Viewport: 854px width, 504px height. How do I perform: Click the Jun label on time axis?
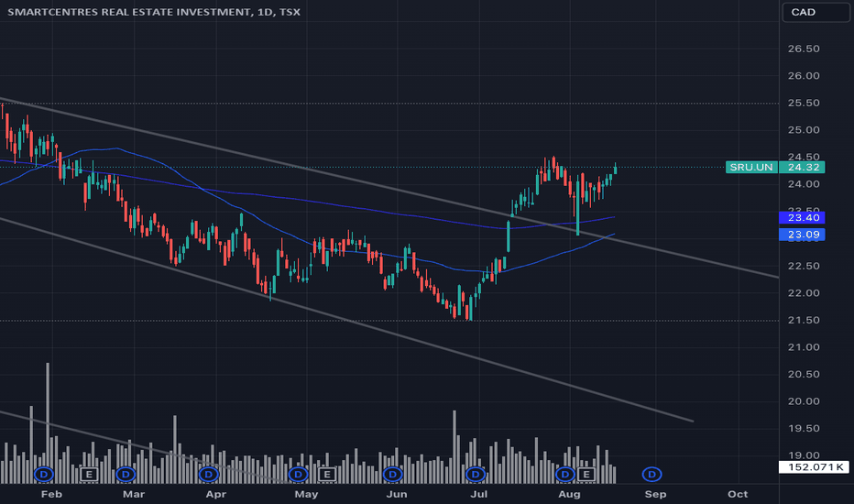pos(397,494)
